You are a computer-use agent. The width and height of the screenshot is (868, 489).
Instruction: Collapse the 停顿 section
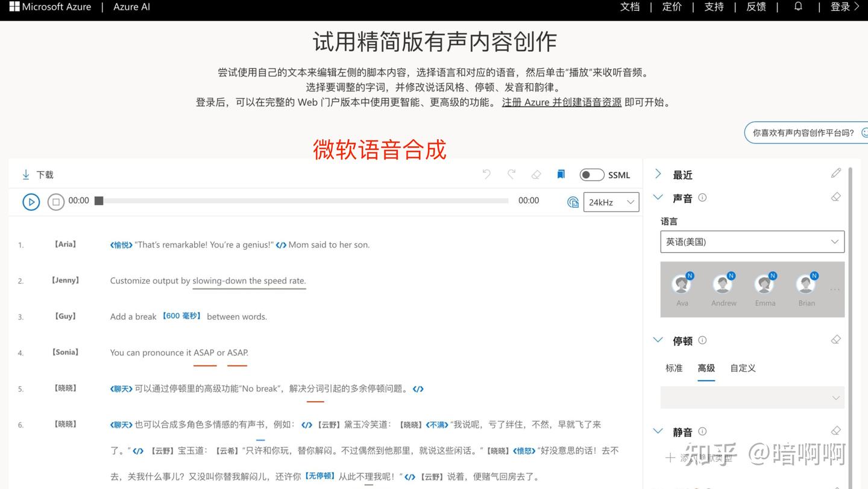(x=658, y=340)
